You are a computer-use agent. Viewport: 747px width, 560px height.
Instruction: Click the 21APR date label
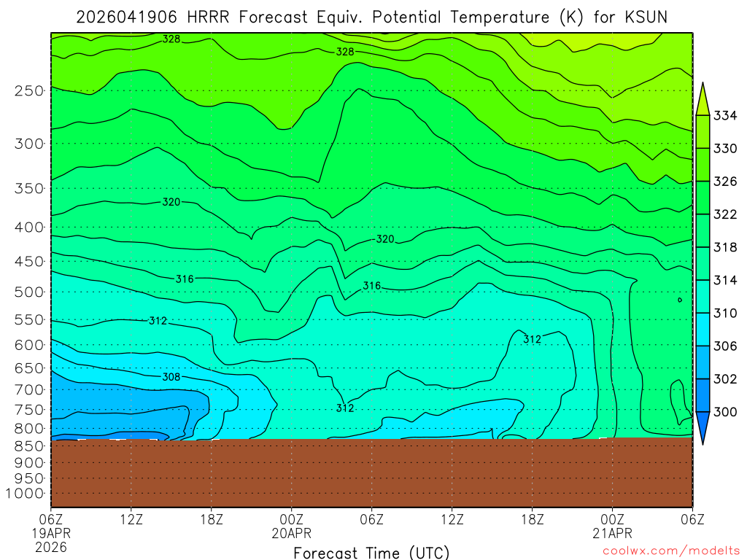pos(612,533)
